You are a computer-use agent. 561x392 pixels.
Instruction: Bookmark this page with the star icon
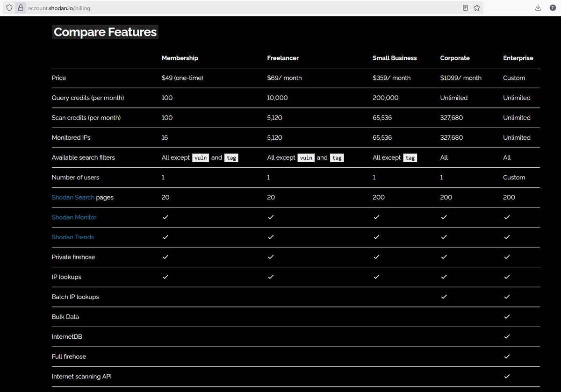click(477, 8)
